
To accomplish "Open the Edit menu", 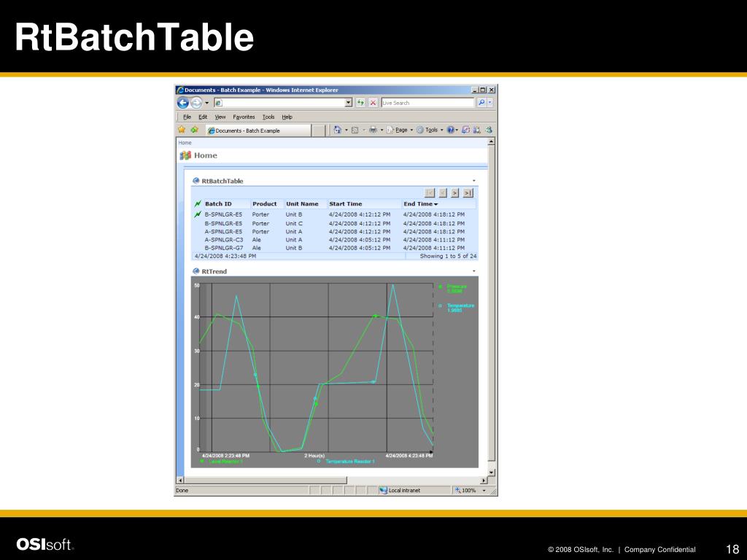I will pyautogui.click(x=203, y=117).
